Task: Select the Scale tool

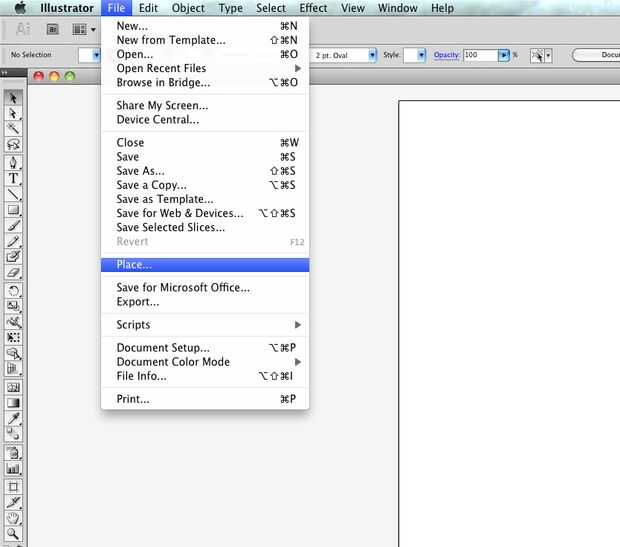Action: [13, 306]
